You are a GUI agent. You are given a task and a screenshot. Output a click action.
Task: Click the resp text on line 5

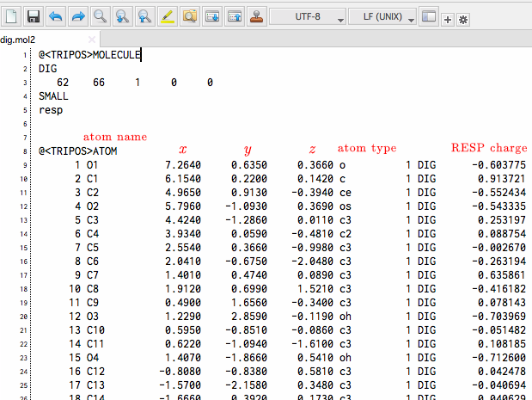click(51, 110)
